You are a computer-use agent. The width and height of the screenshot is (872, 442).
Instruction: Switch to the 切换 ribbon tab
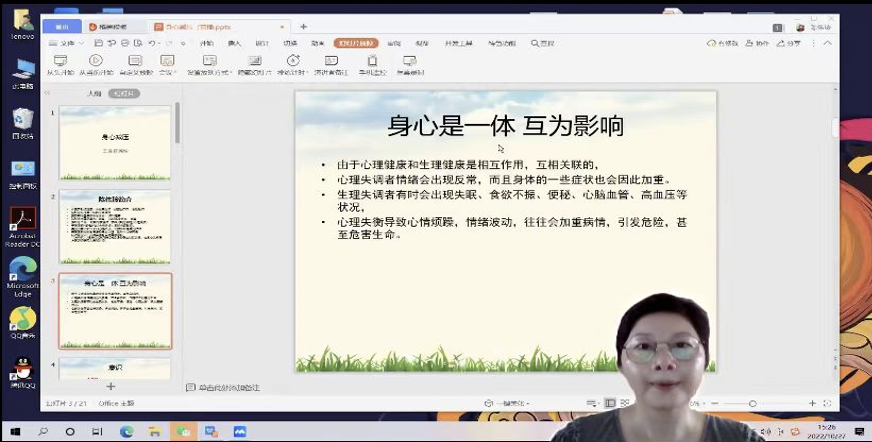click(x=290, y=43)
